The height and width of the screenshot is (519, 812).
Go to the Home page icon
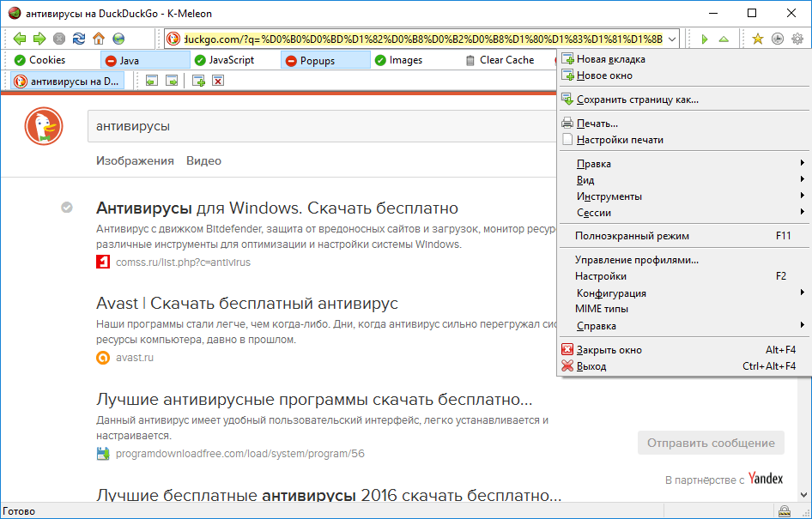click(99, 39)
